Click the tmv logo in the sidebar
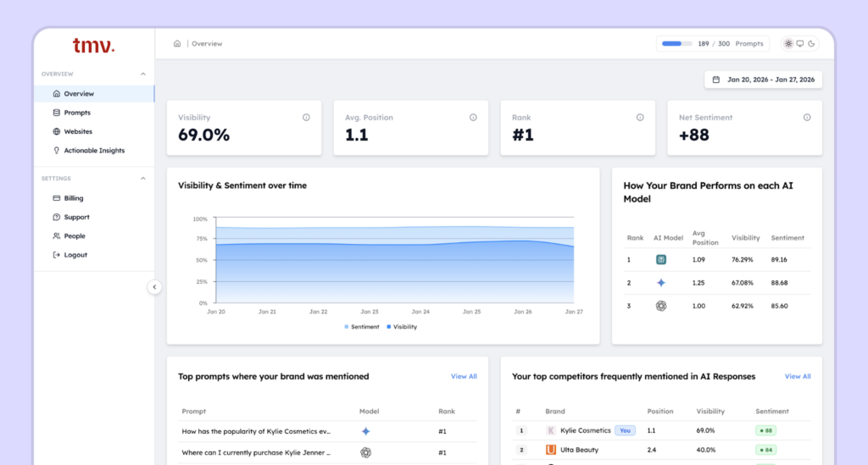Viewport: 868px width, 465px height. coord(93,45)
